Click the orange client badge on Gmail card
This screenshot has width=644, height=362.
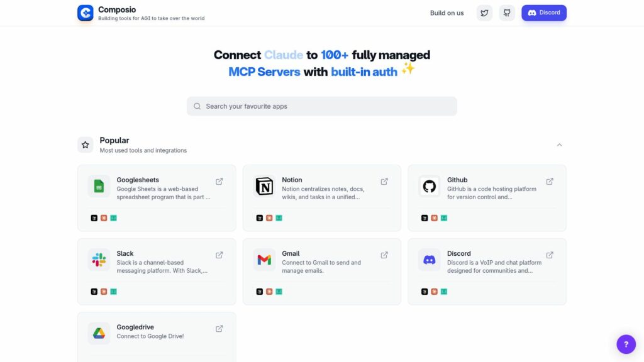click(269, 292)
